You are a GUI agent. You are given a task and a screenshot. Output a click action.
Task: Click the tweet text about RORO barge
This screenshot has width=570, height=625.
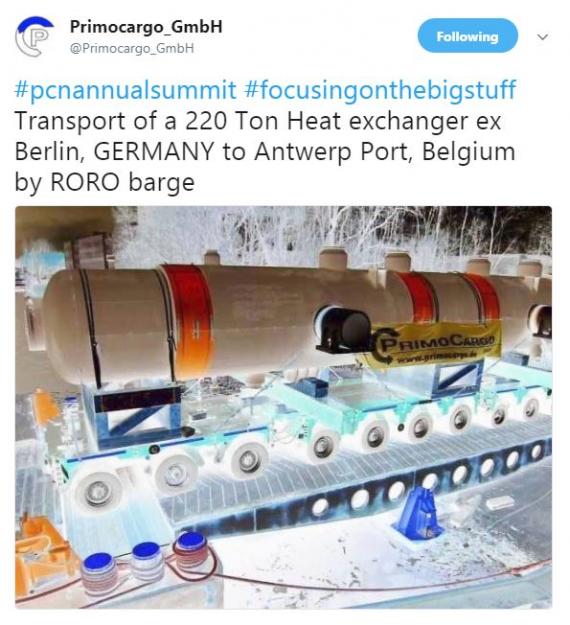(265, 151)
